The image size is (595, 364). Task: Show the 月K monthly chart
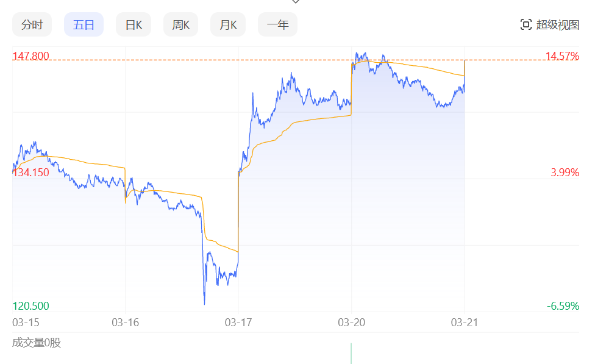[228, 25]
